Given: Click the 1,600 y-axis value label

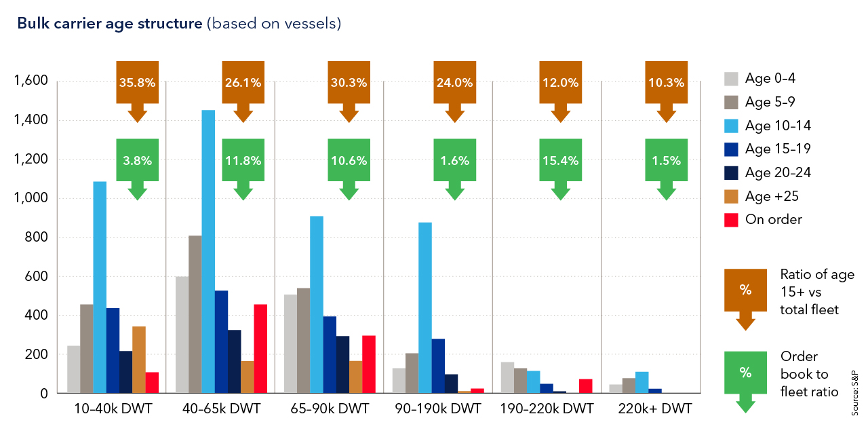Looking at the screenshot, I should (x=31, y=81).
